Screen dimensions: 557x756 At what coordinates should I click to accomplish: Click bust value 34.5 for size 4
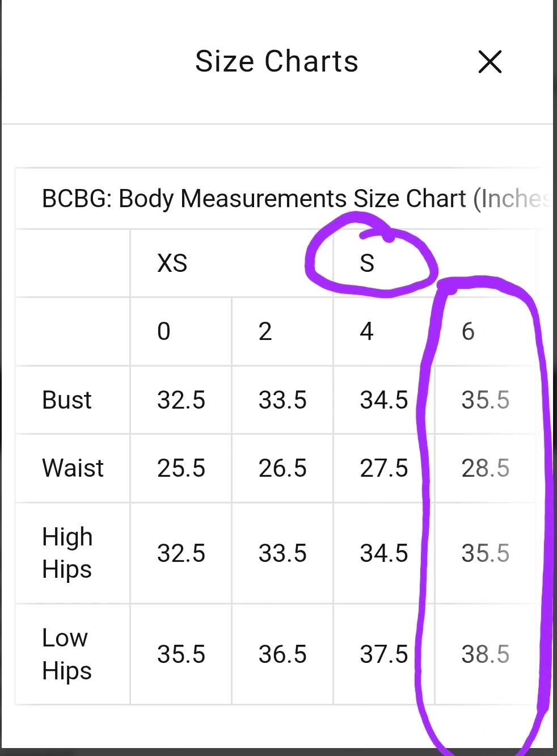pyautogui.click(x=384, y=400)
